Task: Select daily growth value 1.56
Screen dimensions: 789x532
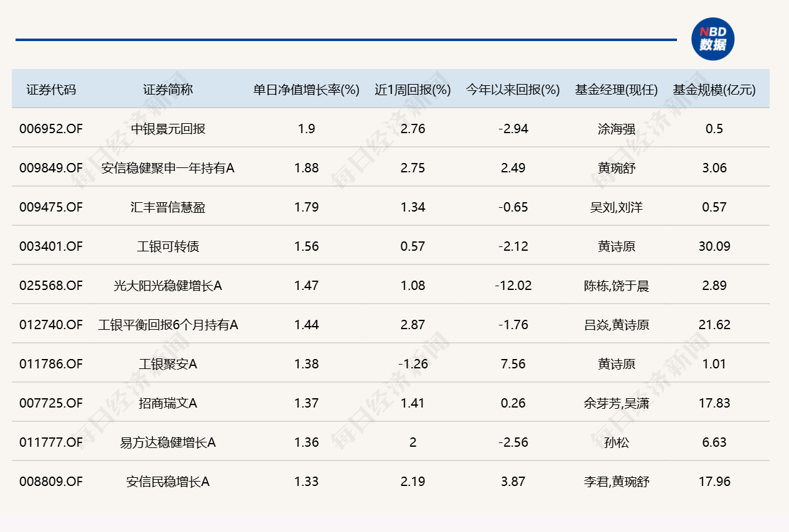Action: (x=306, y=246)
